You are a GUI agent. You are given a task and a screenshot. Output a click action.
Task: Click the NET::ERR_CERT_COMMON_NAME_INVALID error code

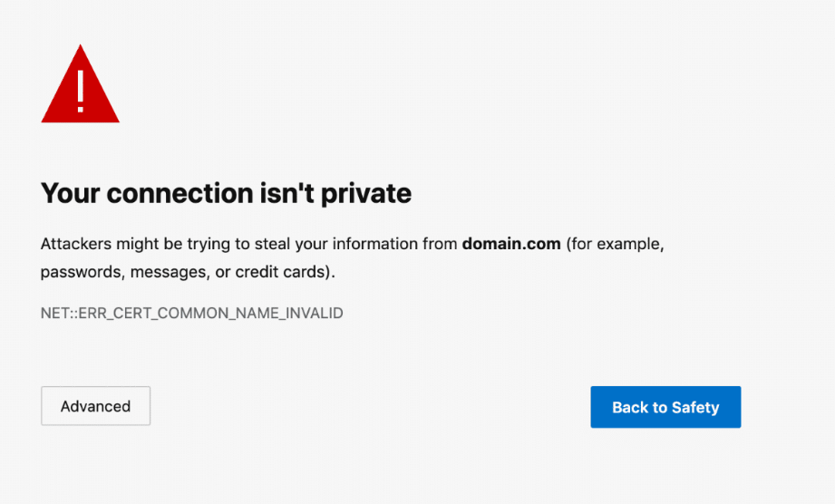[x=192, y=314]
